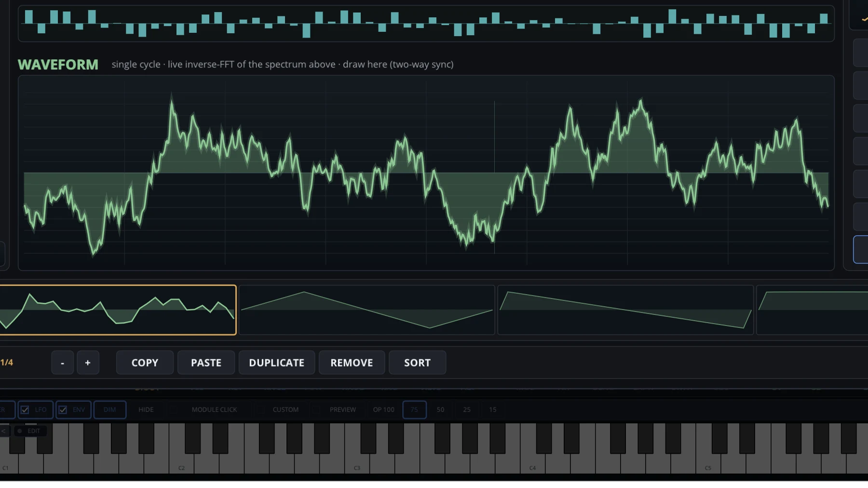Click the spectrum harmonic bars strip
Screen dimensions: 868x488
click(x=426, y=23)
